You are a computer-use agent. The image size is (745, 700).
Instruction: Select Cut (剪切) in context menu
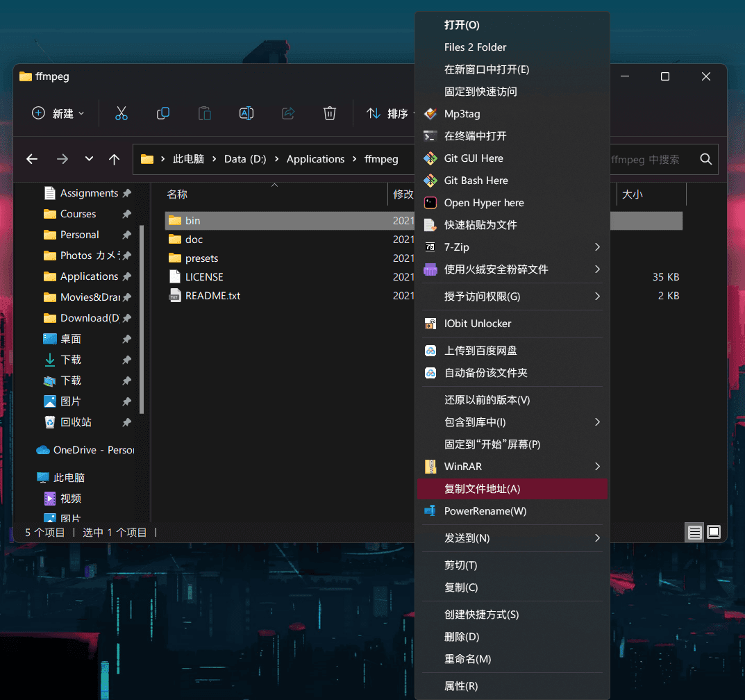(512, 565)
